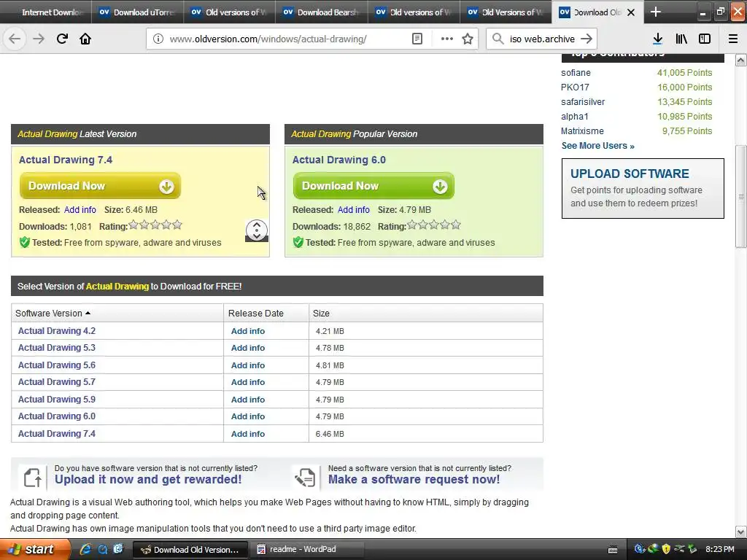Click the search box with iso web.archive
Image resolution: width=747 pixels, height=560 pixels.
pos(542,39)
